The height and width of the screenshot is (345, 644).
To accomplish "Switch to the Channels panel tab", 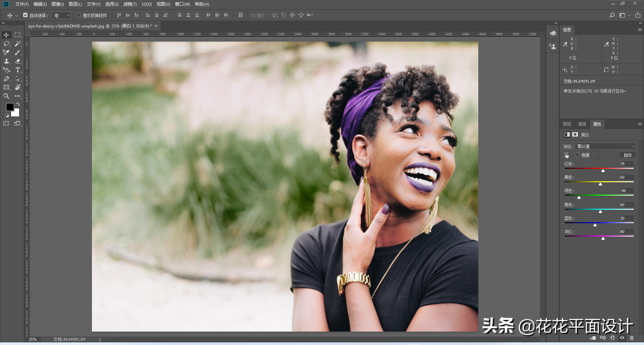I will [582, 124].
